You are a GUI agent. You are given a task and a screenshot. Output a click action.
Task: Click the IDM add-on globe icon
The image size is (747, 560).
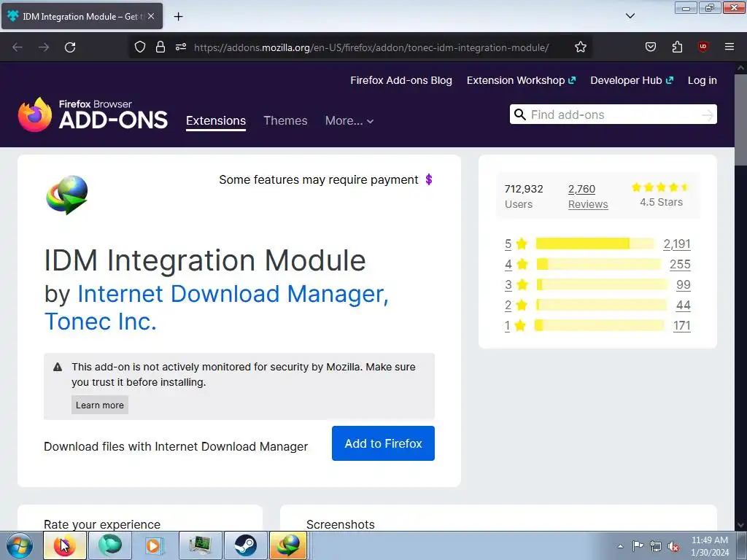point(66,195)
